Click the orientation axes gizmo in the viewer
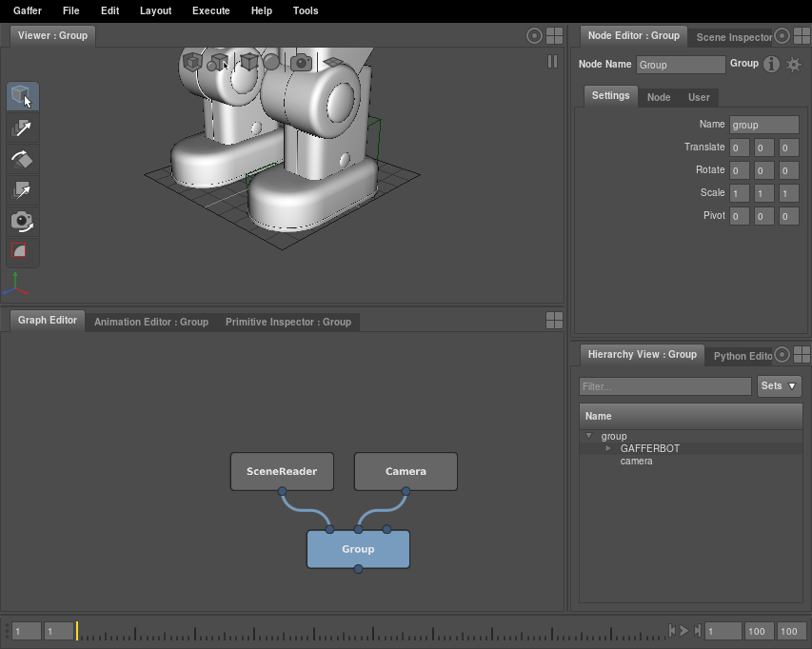Viewport: 812px width, 649px height. click(15, 285)
